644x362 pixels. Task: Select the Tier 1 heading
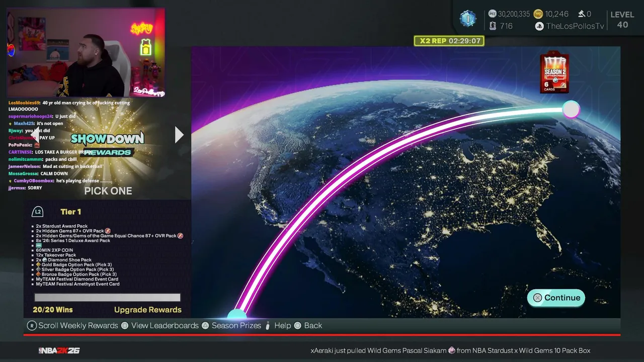[70, 212]
